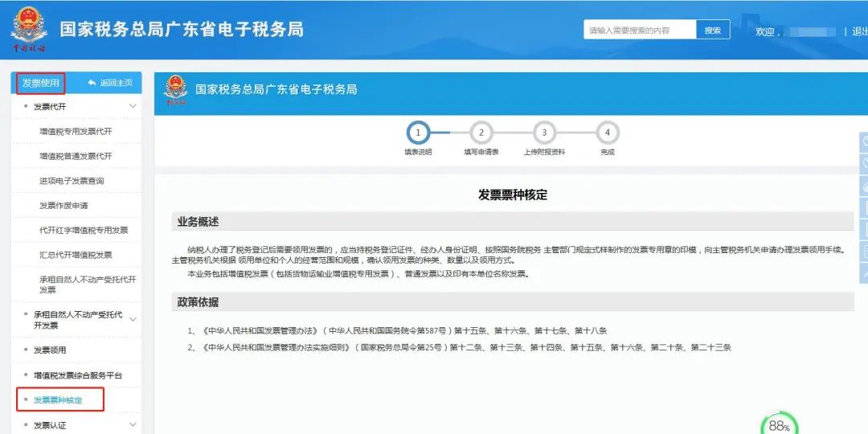
Task: Click the 欢迎 greeting text
Action: [765, 31]
